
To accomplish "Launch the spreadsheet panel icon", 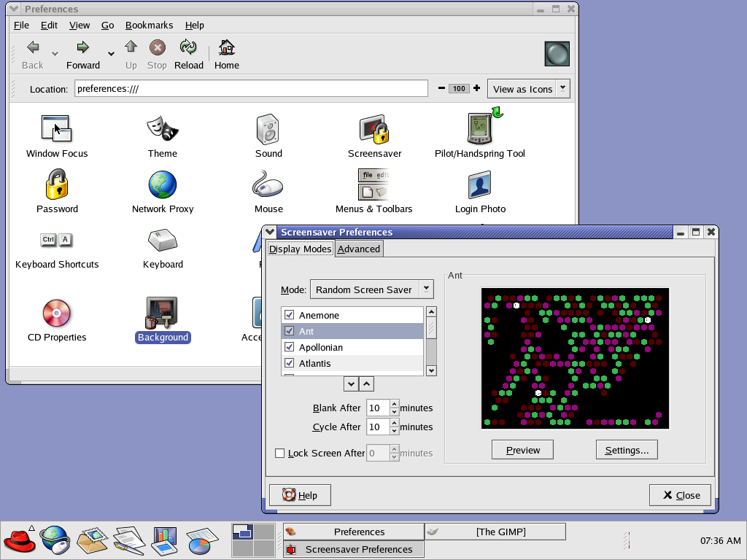I will [202, 542].
